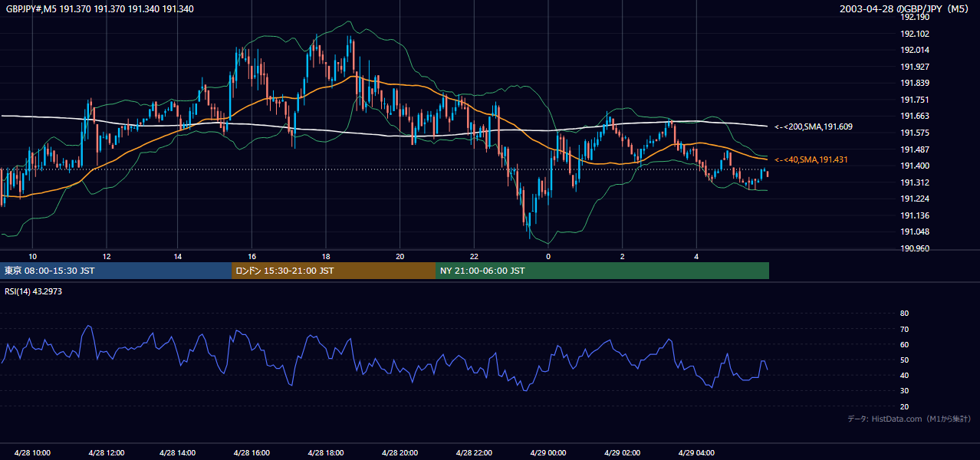
Task: Click RSI scale value 70
Action: click(904, 329)
